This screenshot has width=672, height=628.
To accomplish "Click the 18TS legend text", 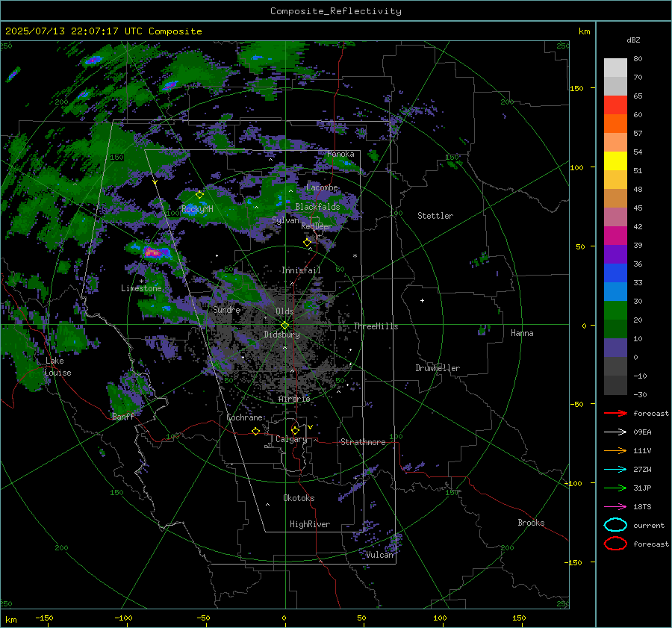I will pyautogui.click(x=642, y=507).
